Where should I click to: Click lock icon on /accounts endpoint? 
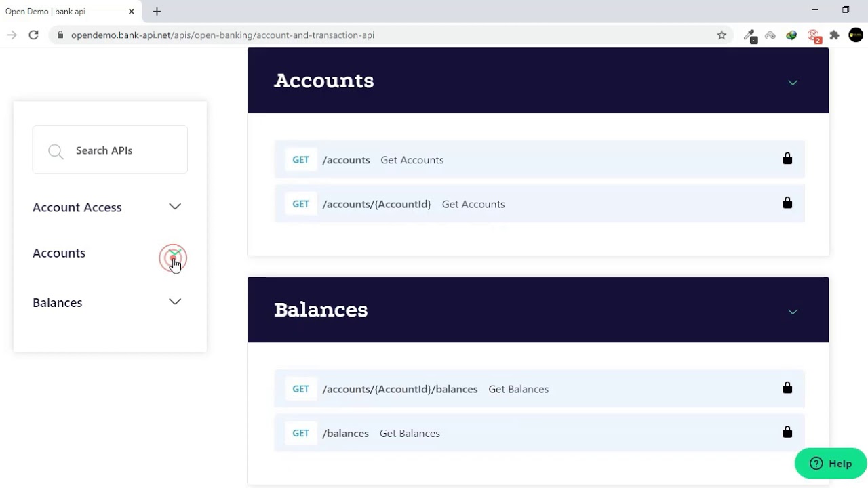tap(787, 159)
